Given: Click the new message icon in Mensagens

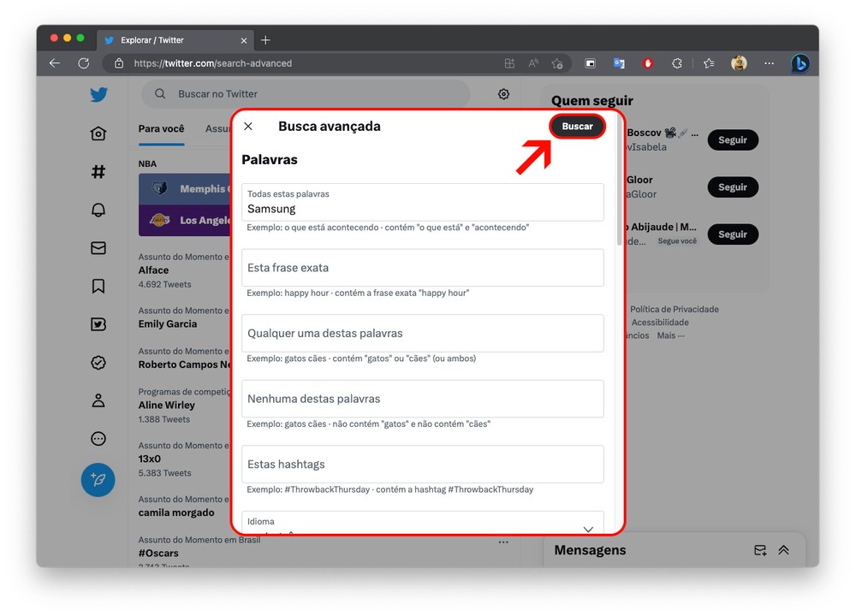Looking at the screenshot, I should [x=760, y=550].
